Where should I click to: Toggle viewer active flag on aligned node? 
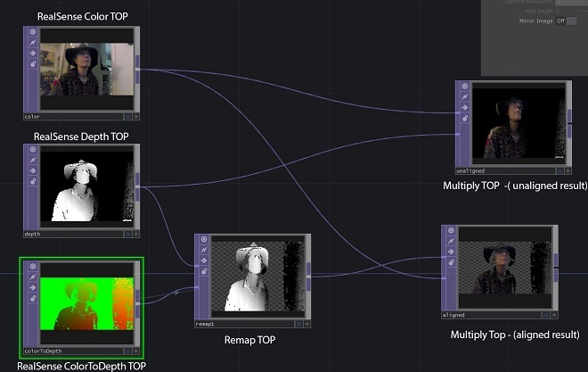451,230
